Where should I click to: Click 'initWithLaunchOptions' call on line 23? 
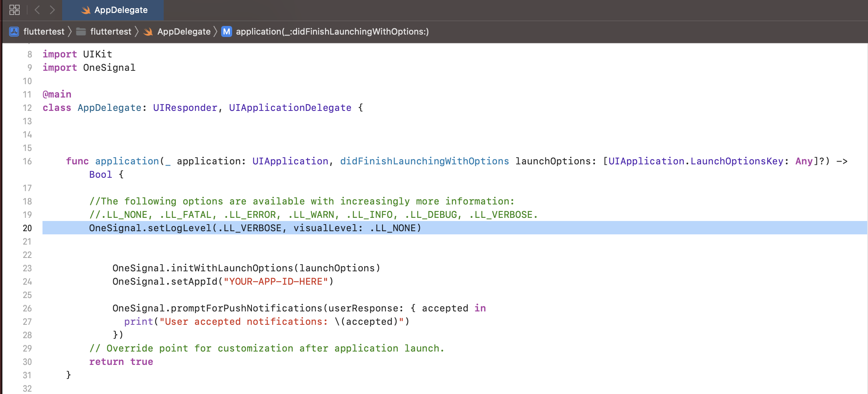coord(232,268)
